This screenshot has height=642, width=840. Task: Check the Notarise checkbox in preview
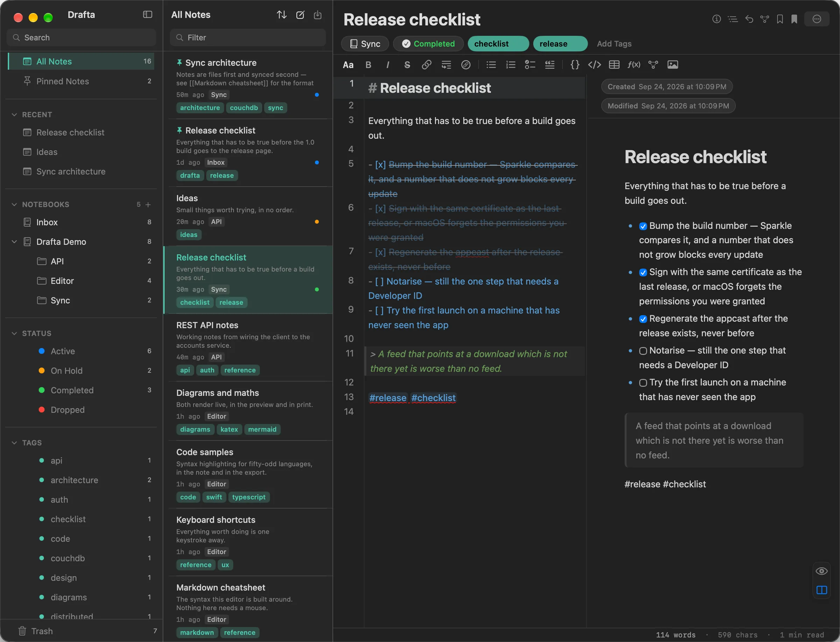point(643,351)
